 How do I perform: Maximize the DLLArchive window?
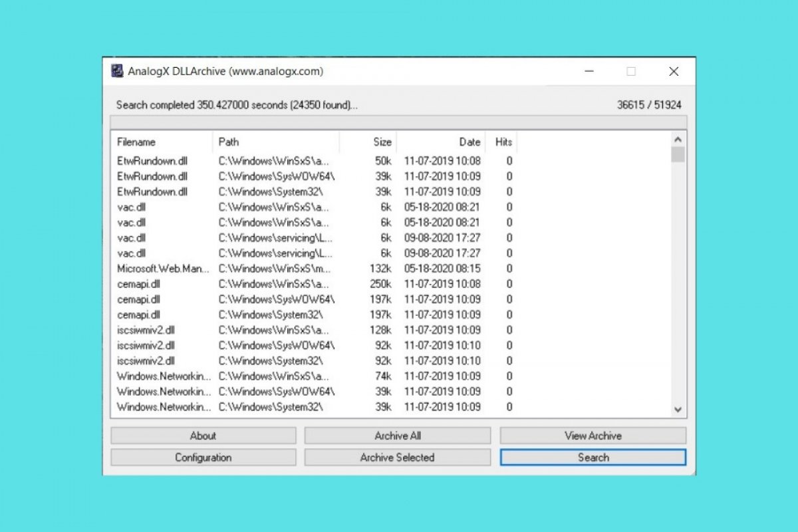(631, 71)
